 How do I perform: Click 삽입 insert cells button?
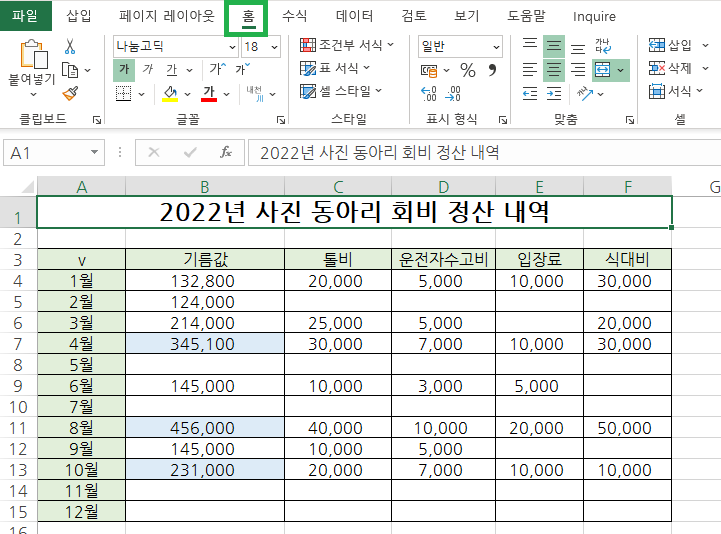670,45
